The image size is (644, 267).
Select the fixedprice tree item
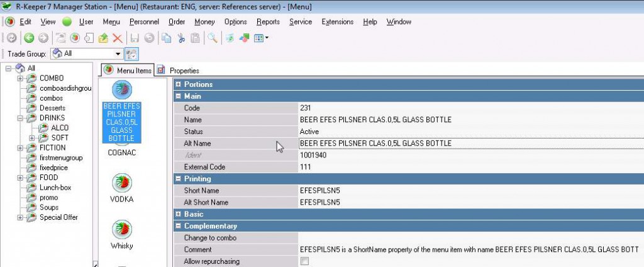click(x=54, y=168)
